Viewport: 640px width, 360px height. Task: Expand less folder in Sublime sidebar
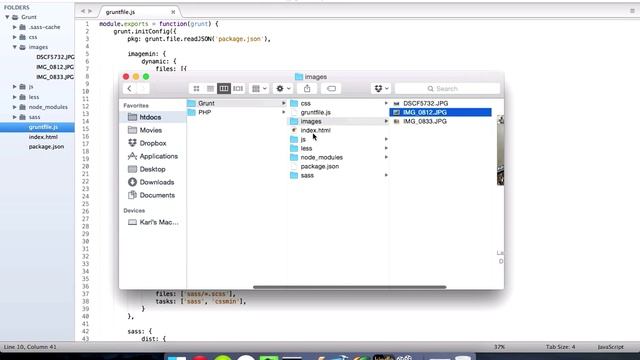point(15,97)
